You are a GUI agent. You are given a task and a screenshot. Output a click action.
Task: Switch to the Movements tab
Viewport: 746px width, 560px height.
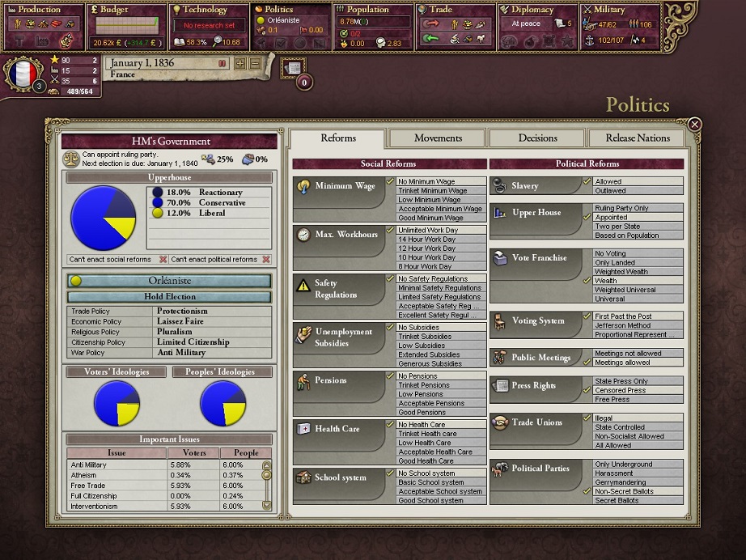coord(438,138)
